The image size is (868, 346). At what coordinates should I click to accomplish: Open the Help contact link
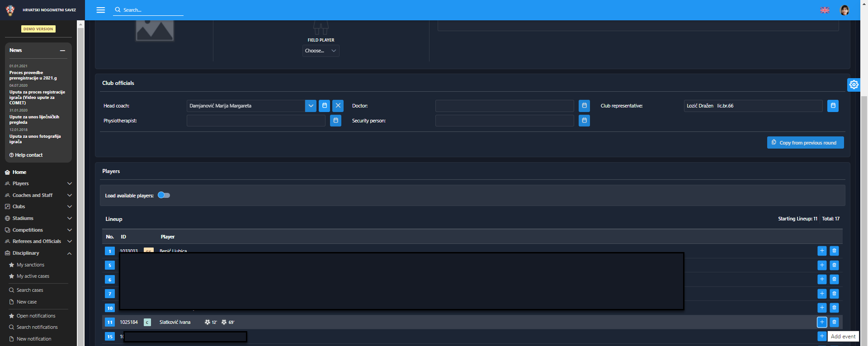pyautogui.click(x=26, y=155)
